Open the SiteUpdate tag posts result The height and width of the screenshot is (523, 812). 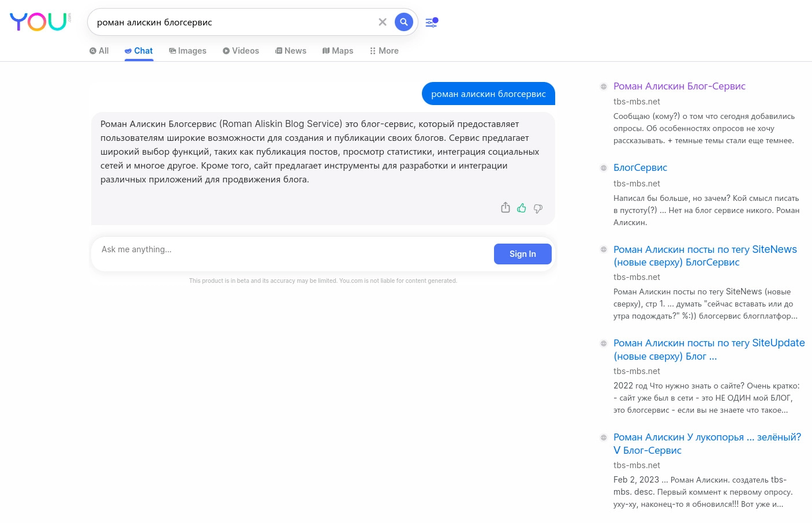pyautogui.click(x=709, y=349)
